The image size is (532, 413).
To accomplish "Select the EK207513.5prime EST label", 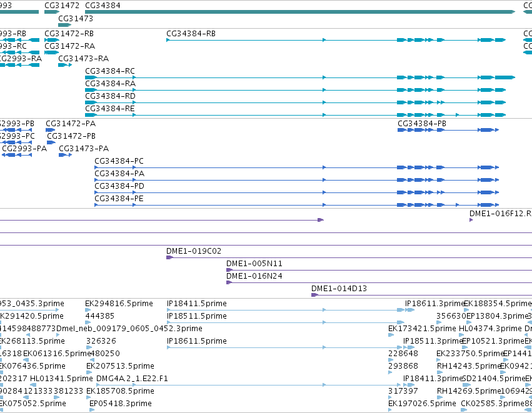I will pos(120,366).
